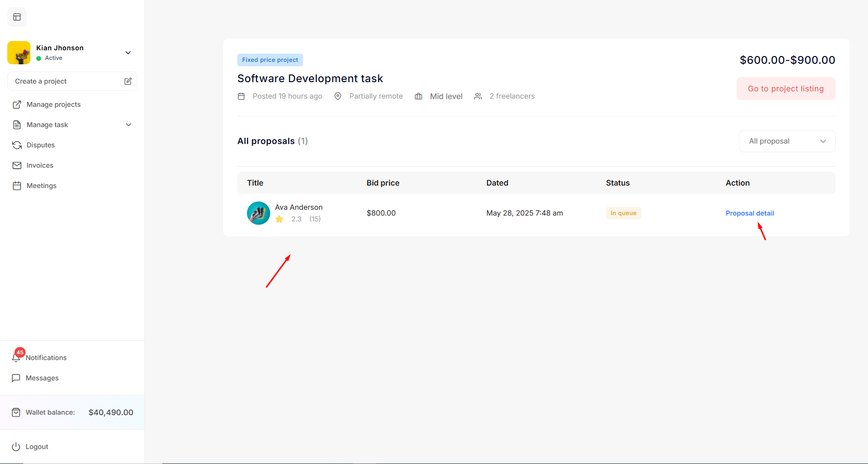Screen dimensions: 868x464
Task: Open Manage projects from the sidebar
Action: (x=53, y=104)
